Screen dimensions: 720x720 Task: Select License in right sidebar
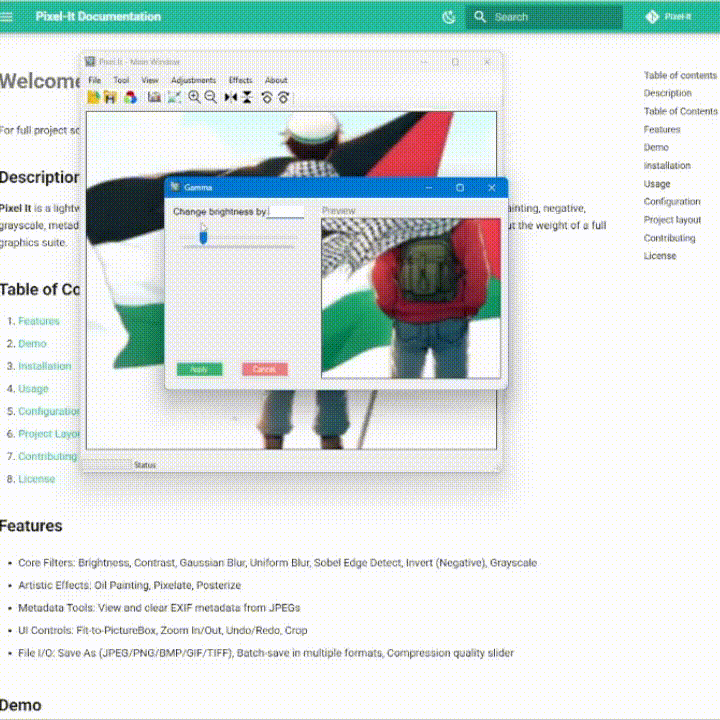pos(660,256)
